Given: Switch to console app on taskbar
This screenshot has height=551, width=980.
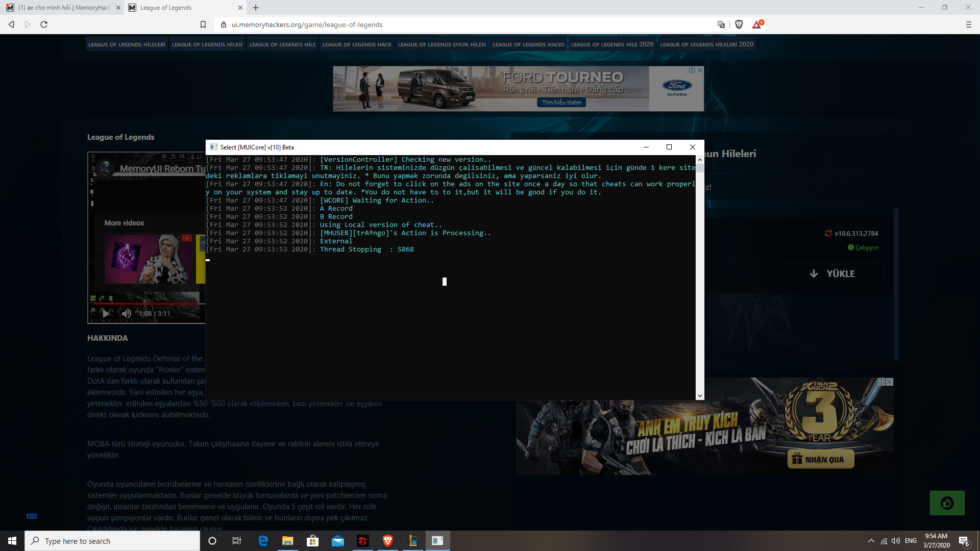Looking at the screenshot, I should coord(437,541).
